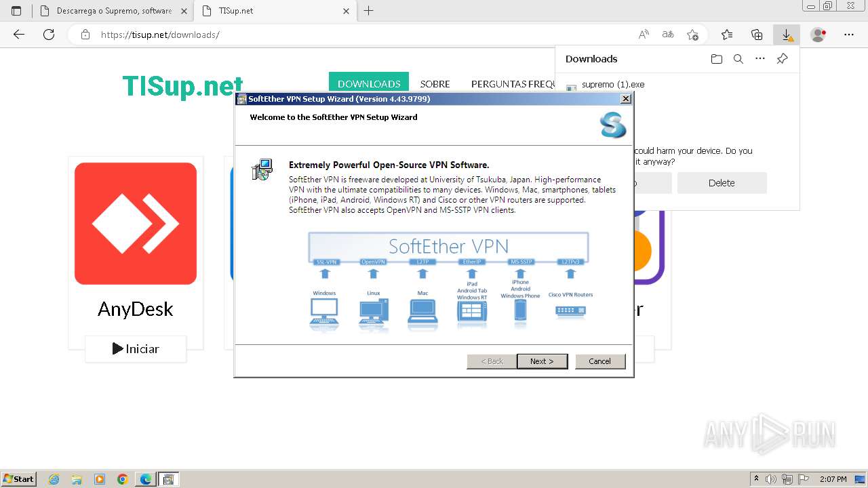Open downloads folder icon in Downloads panel

click(x=717, y=59)
